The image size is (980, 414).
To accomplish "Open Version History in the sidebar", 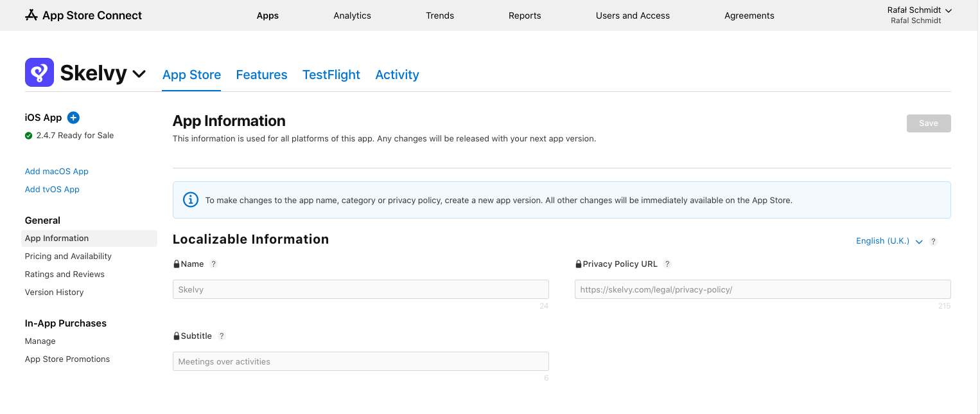I will click(x=54, y=292).
